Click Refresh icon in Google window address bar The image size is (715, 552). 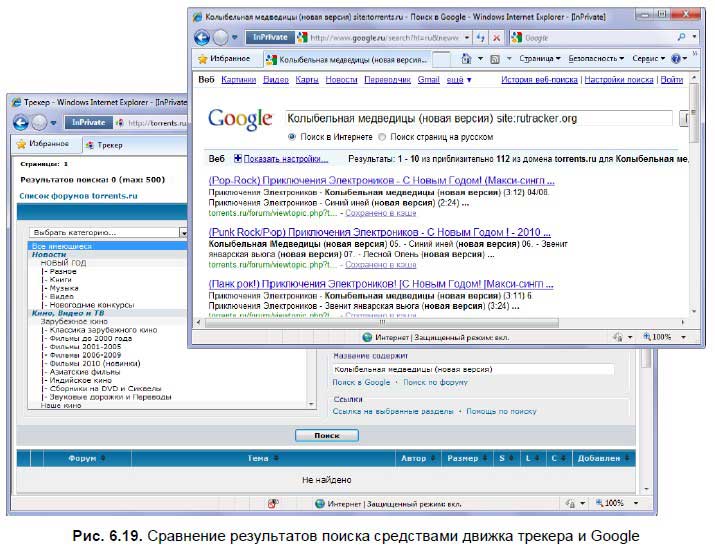pyautogui.click(x=480, y=37)
